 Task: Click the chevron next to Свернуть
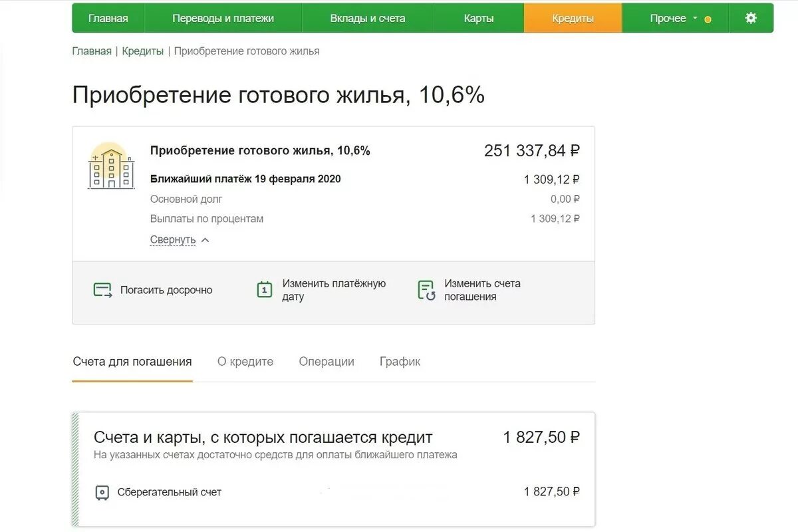coord(205,240)
